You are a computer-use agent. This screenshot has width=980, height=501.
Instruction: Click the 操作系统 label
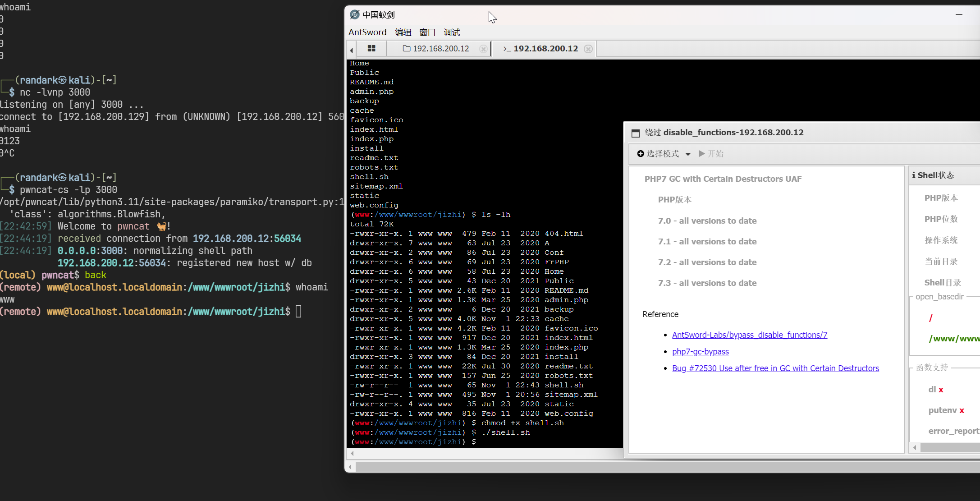pos(941,240)
